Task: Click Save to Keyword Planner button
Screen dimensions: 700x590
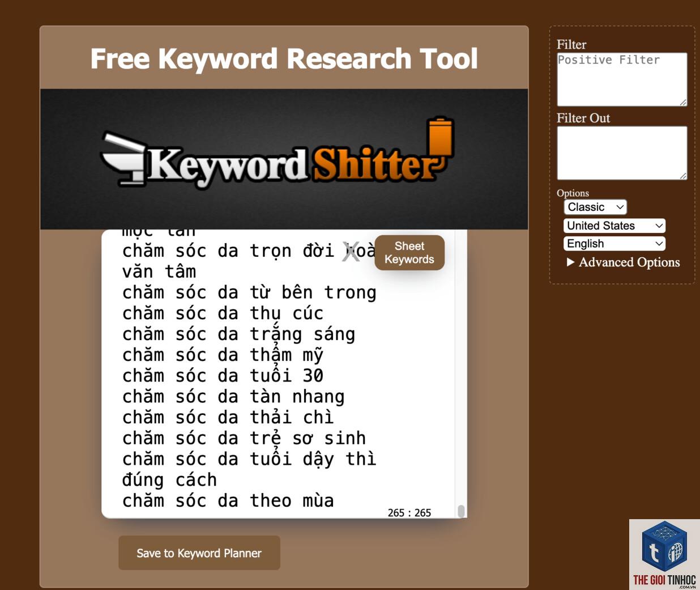Action: click(199, 553)
